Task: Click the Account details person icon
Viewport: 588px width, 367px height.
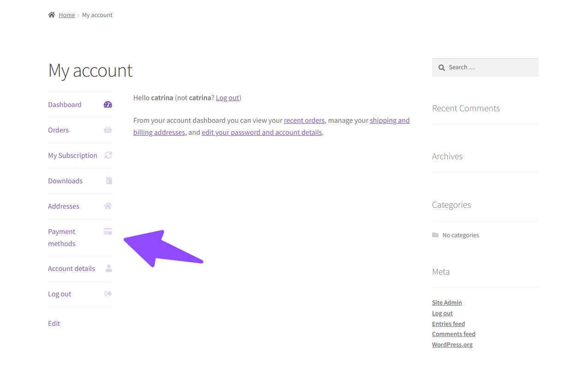Action: coord(109,268)
